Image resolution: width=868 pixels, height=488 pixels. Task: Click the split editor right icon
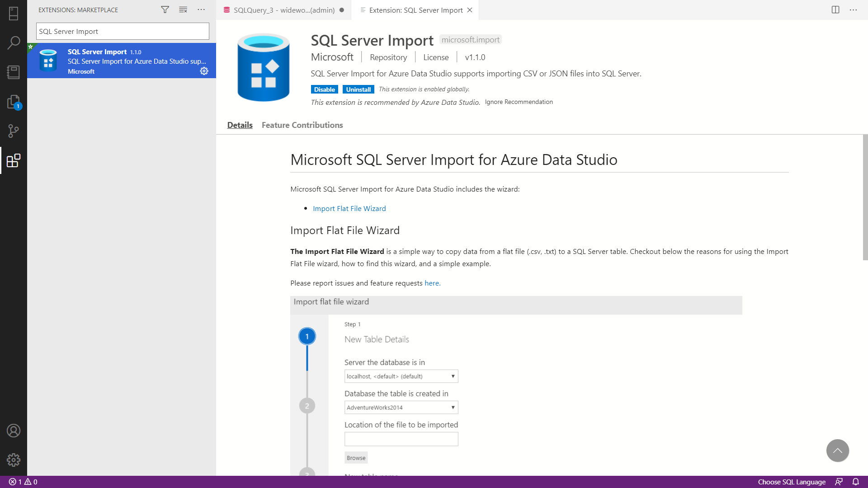(835, 9)
